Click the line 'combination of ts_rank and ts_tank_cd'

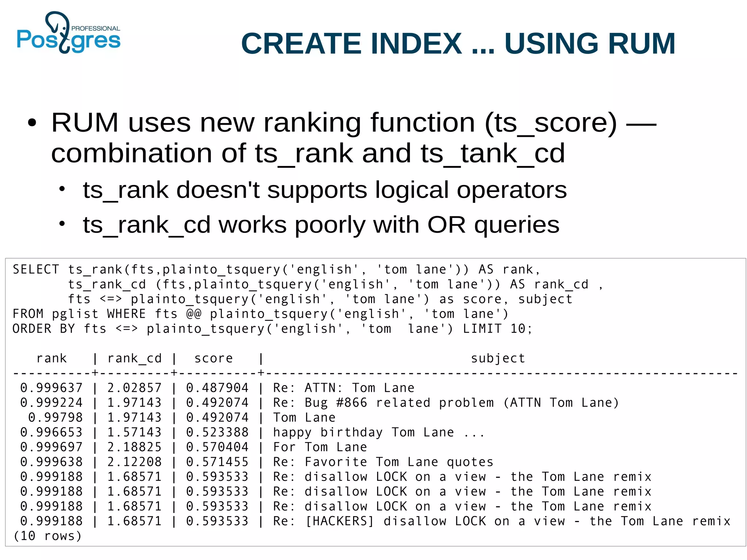[308, 153]
